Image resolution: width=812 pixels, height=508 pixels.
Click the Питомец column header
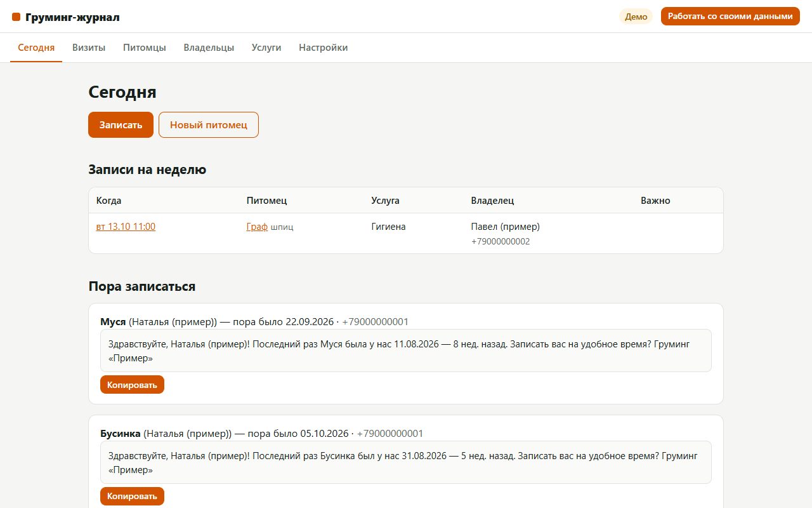tap(267, 201)
